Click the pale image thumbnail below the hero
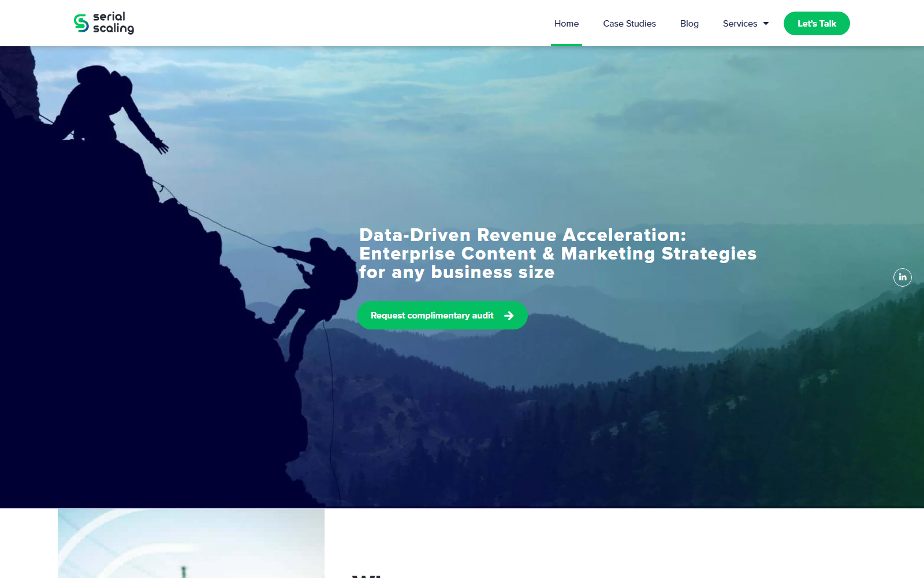The image size is (924, 578). [191, 543]
